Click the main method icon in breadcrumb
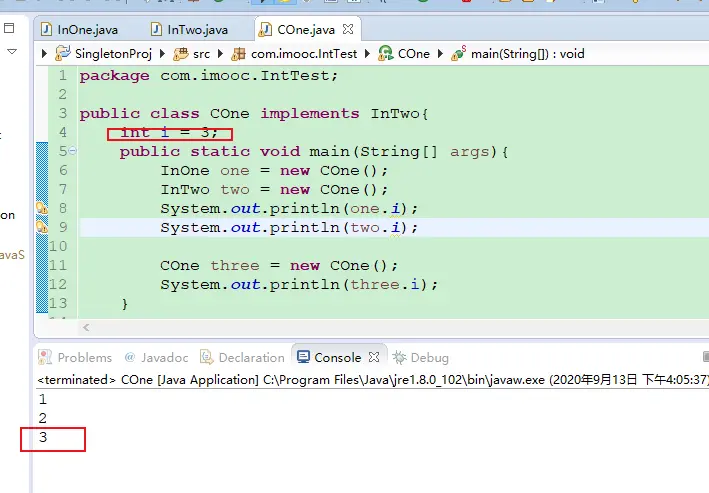 (458, 53)
